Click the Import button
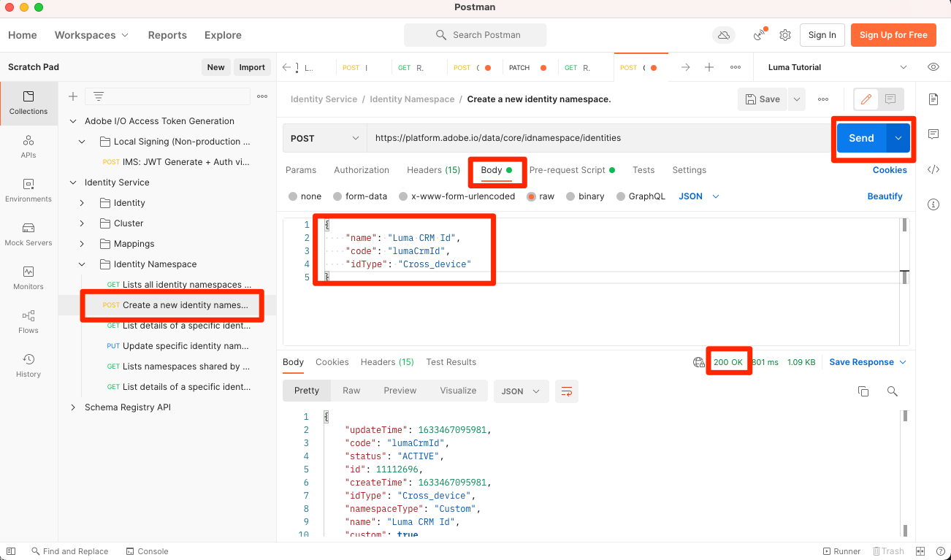This screenshot has height=560, width=951. click(252, 67)
